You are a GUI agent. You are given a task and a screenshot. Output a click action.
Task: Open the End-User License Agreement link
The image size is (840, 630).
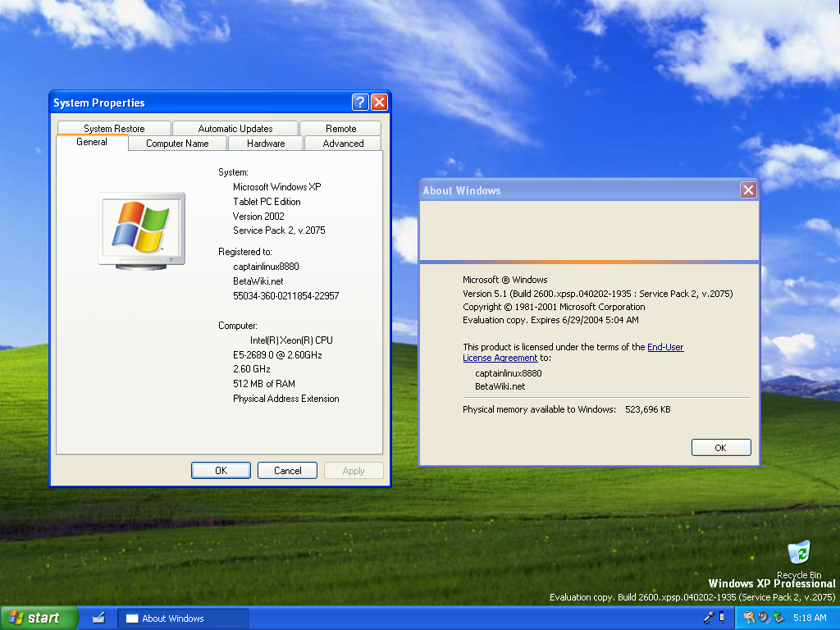[665, 347]
